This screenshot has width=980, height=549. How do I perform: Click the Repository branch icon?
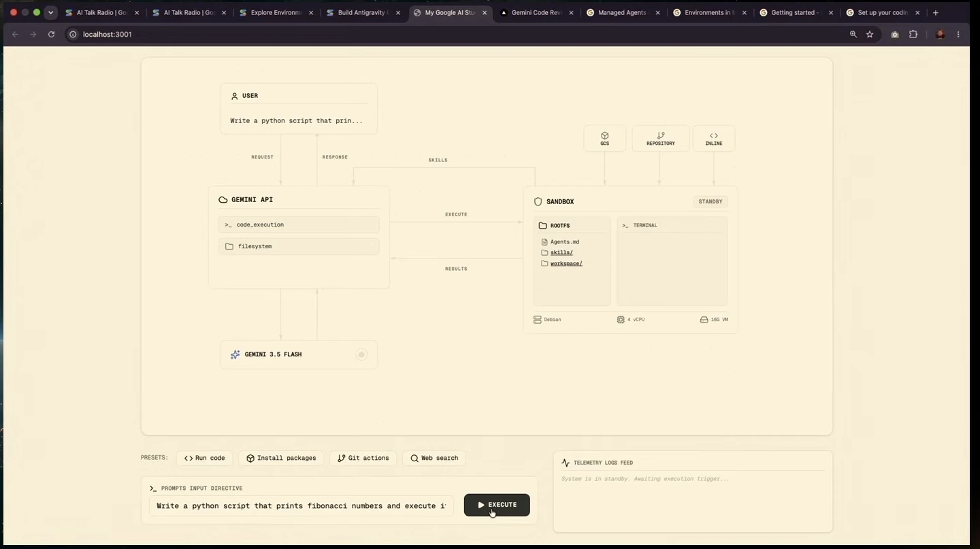point(661,135)
